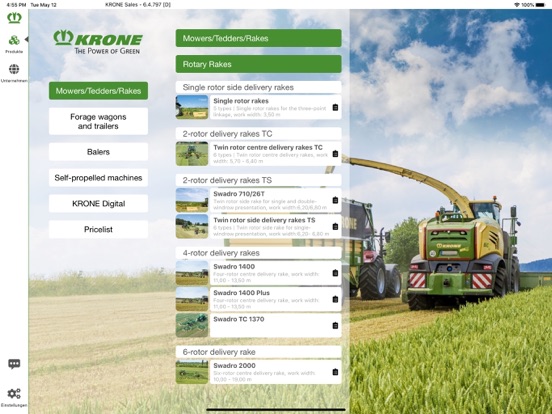This screenshot has width=552, height=414.
Task: Click Single rotor side delivery rakes section header
Action: 258,87
